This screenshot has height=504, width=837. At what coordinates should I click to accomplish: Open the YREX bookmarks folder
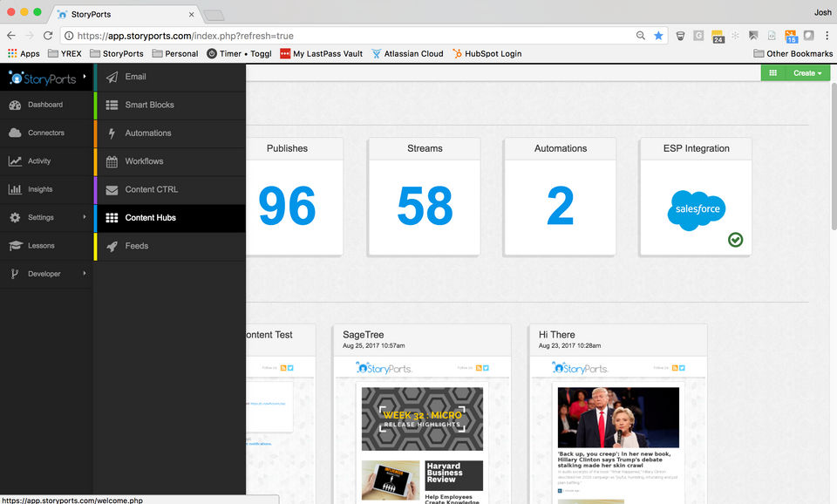65,54
